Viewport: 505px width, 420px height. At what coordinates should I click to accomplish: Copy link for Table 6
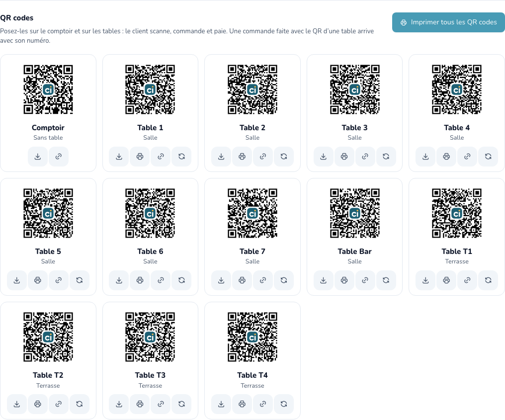[x=161, y=280]
